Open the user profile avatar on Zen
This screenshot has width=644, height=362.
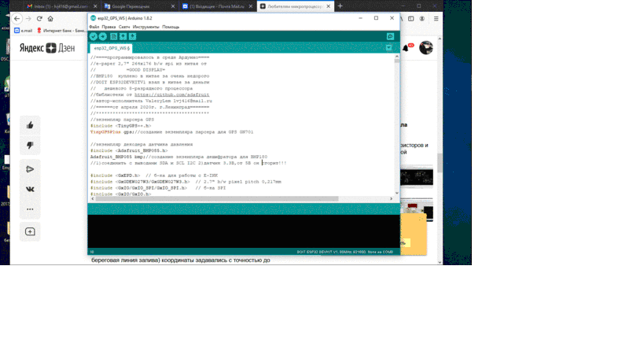426,48
